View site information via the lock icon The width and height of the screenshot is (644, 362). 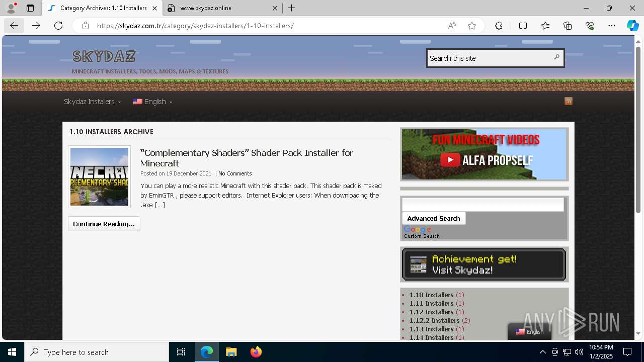coord(86,26)
